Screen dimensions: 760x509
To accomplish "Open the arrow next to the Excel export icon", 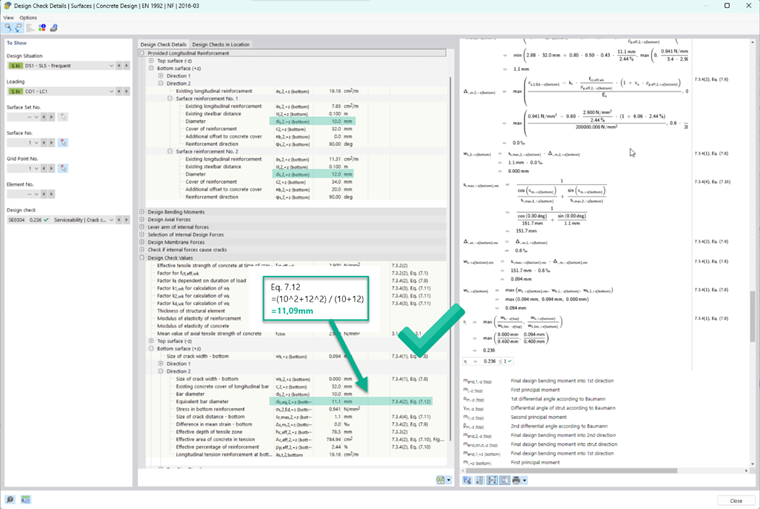I will pos(449,480).
